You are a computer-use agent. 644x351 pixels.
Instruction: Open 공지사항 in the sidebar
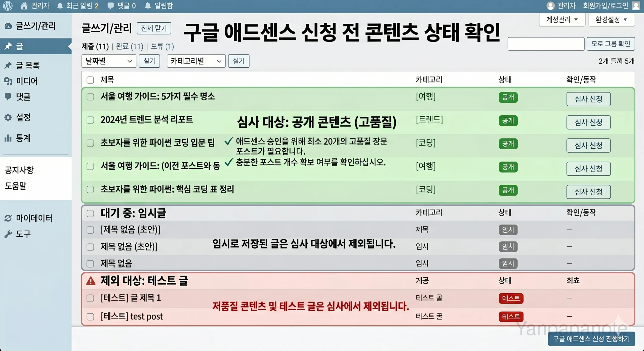point(19,170)
